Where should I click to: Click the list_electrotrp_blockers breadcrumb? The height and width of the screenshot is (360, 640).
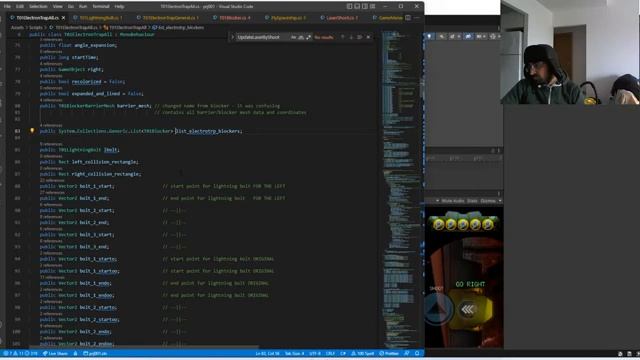(x=178, y=27)
